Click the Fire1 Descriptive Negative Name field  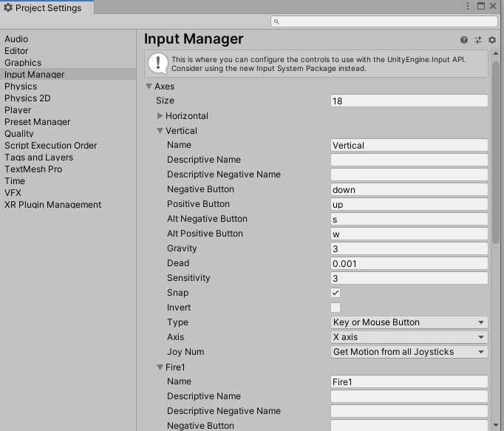click(x=409, y=411)
